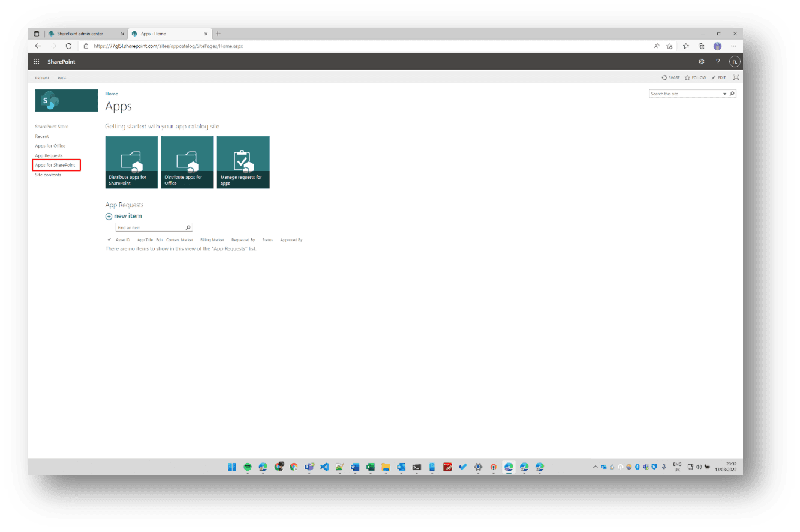
Task: Close the Apps - Home tab
Action: (206, 34)
